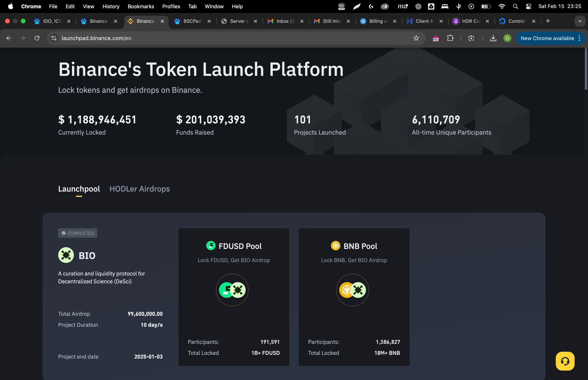Click the BNB-BIO paired token graphic
The height and width of the screenshot is (380, 588).
click(x=352, y=290)
